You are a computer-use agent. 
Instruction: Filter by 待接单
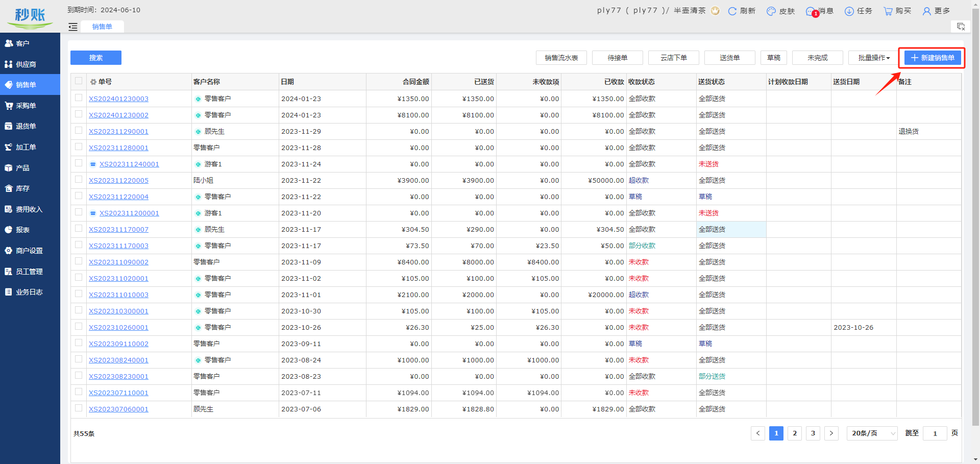pyautogui.click(x=618, y=58)
